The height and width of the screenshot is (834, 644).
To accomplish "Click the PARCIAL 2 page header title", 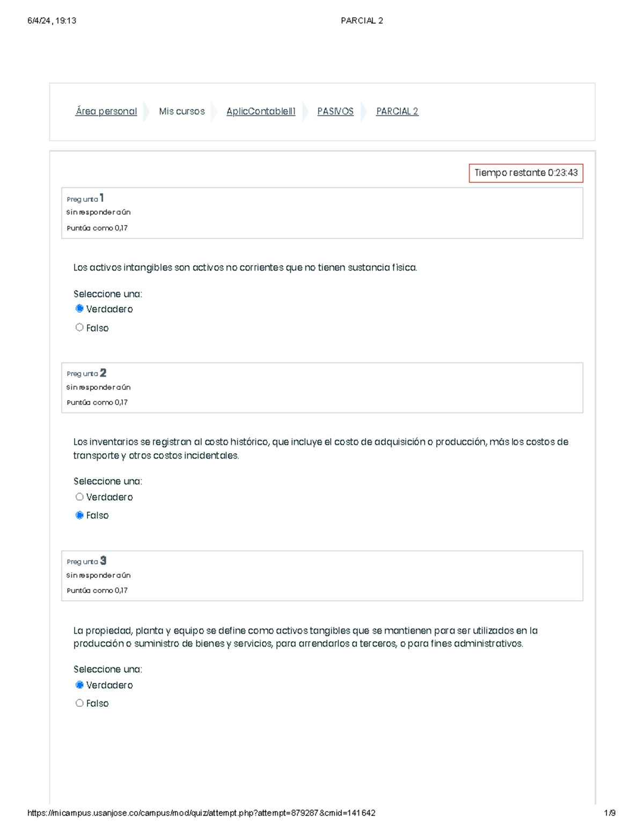I will tap(362, 21).
